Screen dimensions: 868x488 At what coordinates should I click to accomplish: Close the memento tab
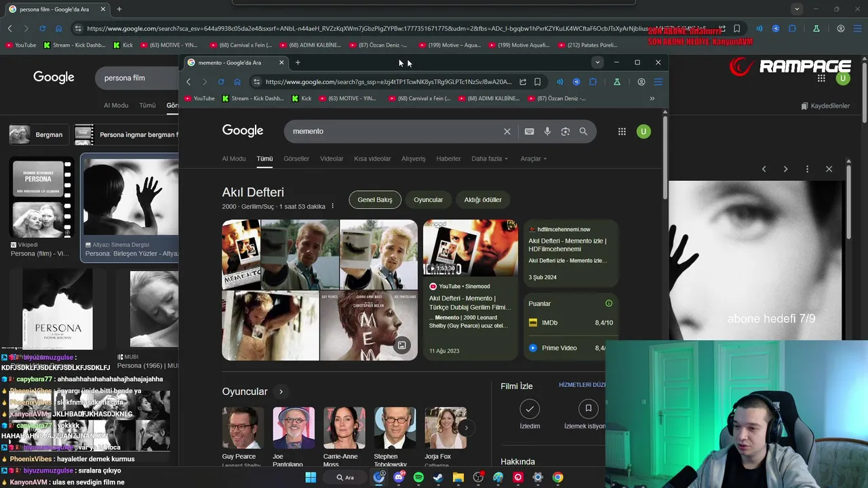tap(281, 62)
